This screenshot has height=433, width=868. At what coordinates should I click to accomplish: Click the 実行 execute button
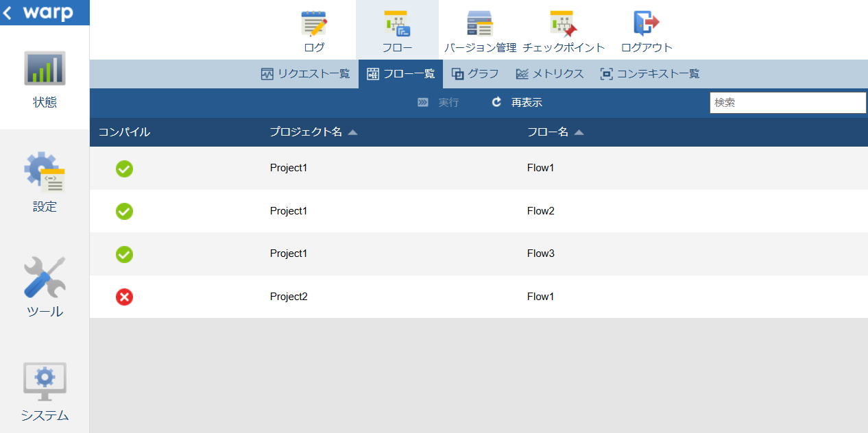[438, 103]
